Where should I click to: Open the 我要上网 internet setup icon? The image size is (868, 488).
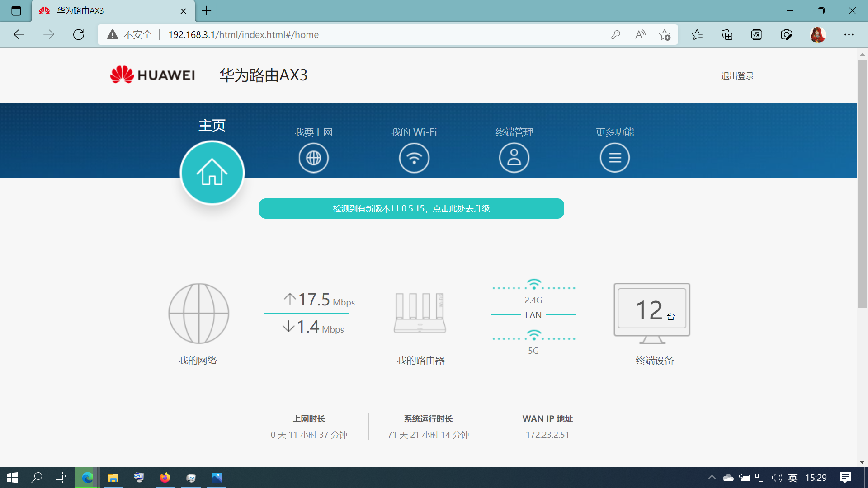tap(313, 158)
